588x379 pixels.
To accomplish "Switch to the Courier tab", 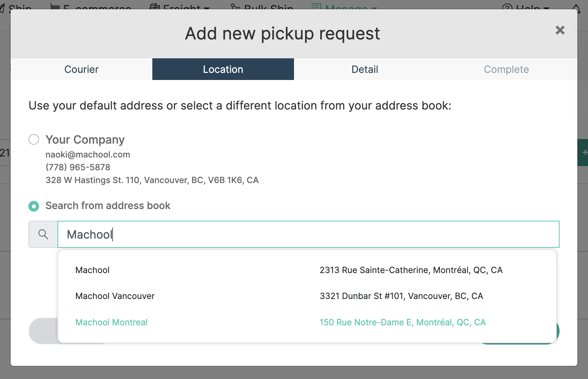I will (x=81, y=69).
